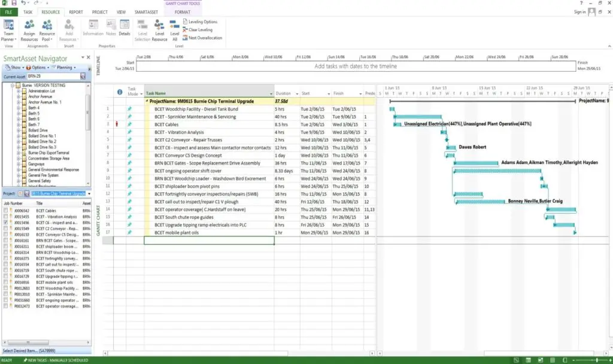Click NEW TASKS: MANUALLY SCHEDULED in status bar
The image size is (613, 364).
tap(56, 360)
